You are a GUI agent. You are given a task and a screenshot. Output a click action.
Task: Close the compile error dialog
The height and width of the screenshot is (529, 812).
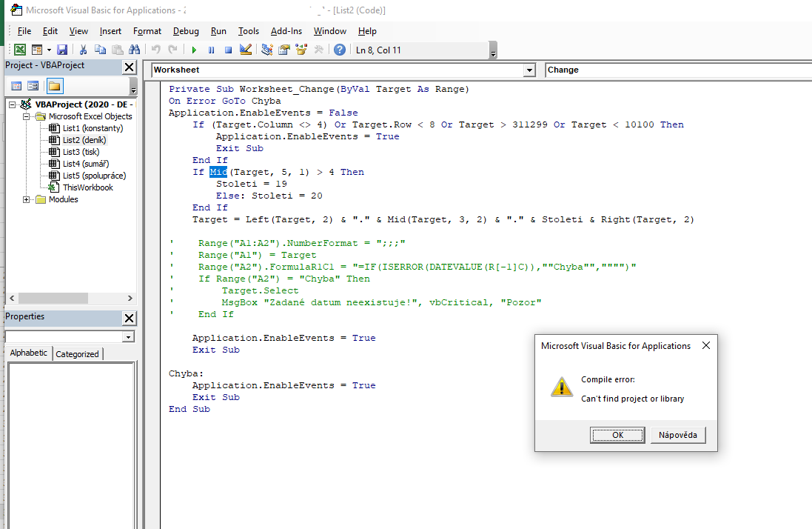pyautogui.click(x=706, y=345)
